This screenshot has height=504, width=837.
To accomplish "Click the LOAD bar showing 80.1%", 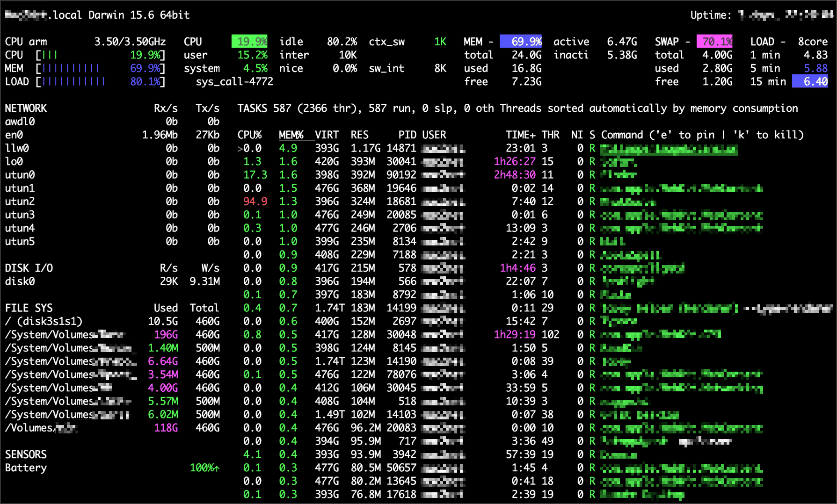I will click(100, 82).
